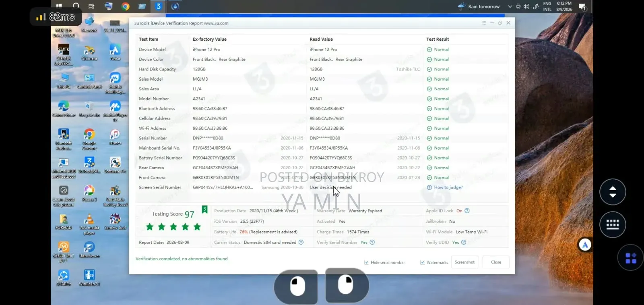Open the on-screen keyboard overlay button
Screen dimensions: 644x305
point(613,224)
